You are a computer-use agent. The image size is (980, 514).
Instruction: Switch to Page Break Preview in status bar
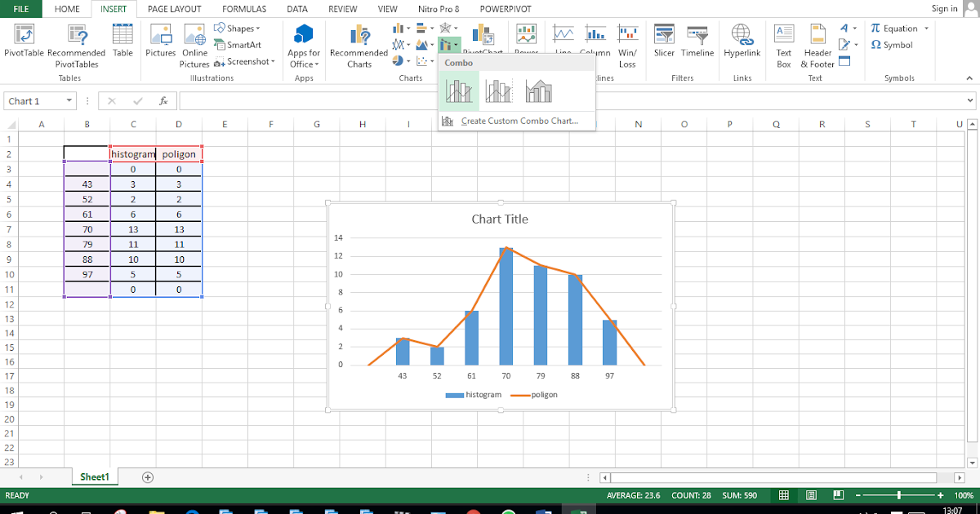coord(840,495)
